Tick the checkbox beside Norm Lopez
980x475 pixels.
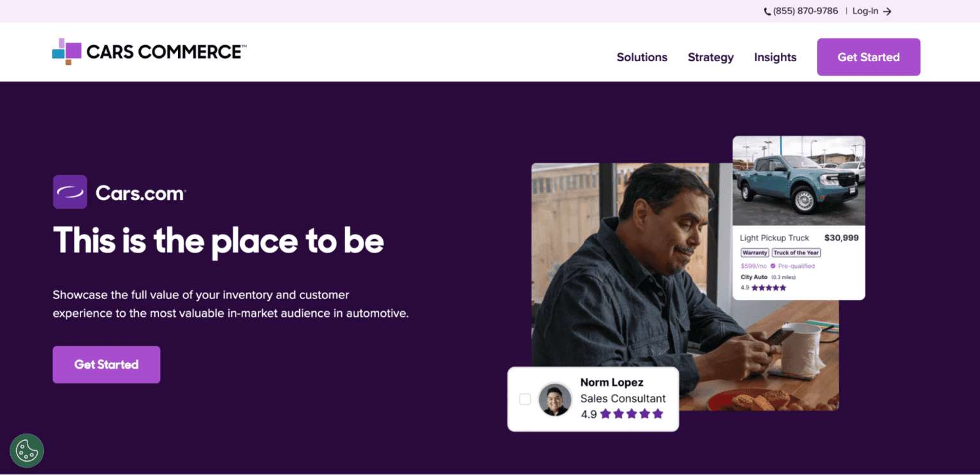pyautogui.click(x=525, y=399)
